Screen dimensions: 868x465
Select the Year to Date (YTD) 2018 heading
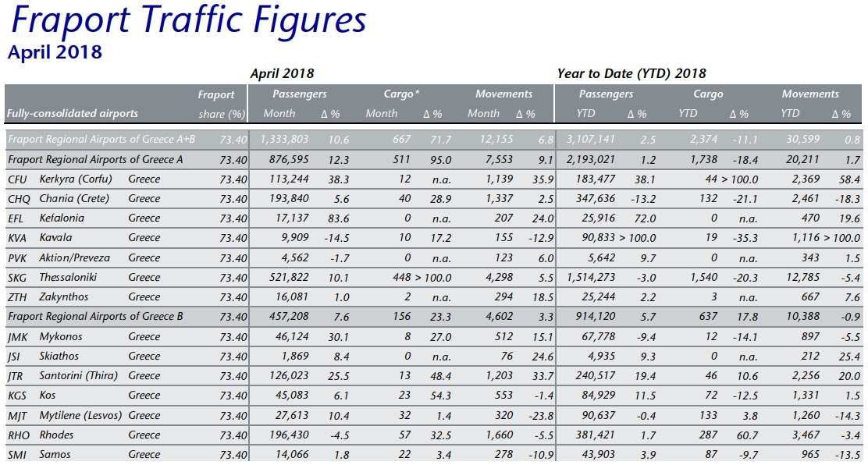coord(631,73)
